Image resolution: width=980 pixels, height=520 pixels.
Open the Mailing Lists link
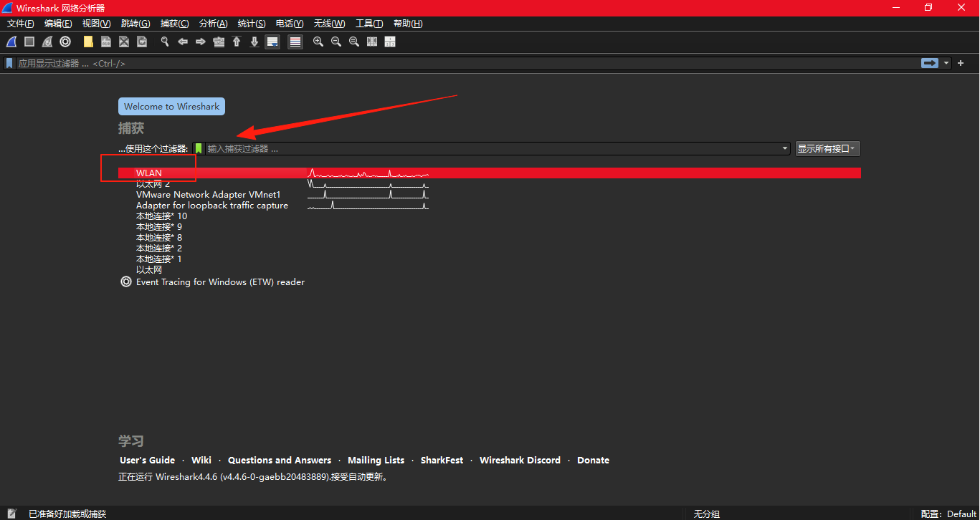(376, 461)
